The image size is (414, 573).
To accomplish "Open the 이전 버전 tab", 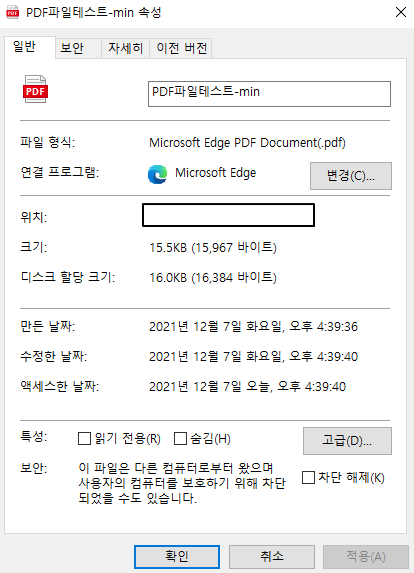I will [x=181, y=48].
